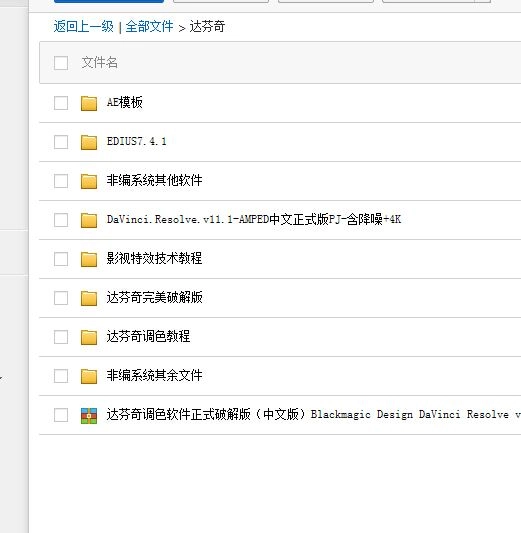Viewport: 521px width, 533px height.
Task: Click the 达芬奇调色教程 folder icon
Action: 89,338
